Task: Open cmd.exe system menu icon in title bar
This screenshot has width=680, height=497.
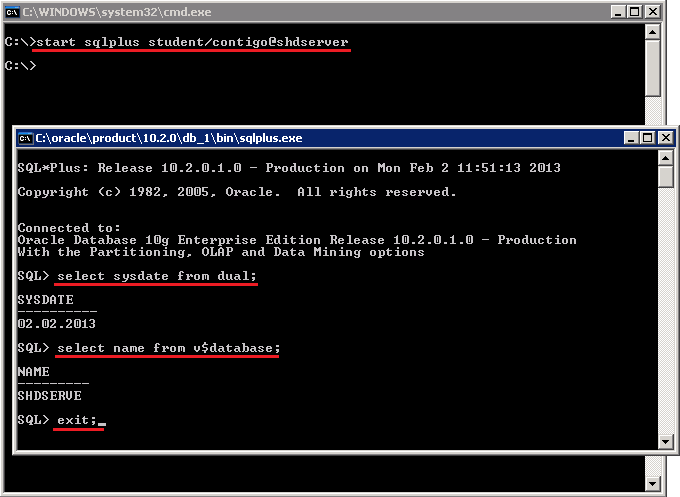Action: tap(12, 12)
